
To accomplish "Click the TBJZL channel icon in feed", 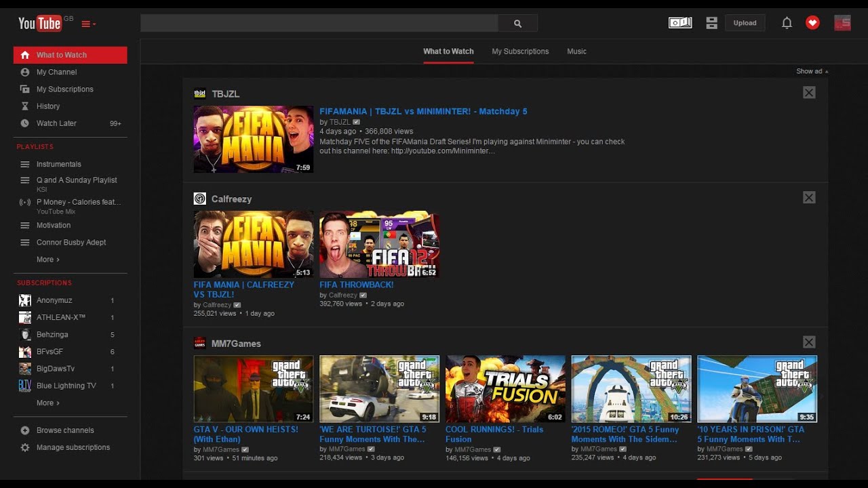I will tap(199, 94).
